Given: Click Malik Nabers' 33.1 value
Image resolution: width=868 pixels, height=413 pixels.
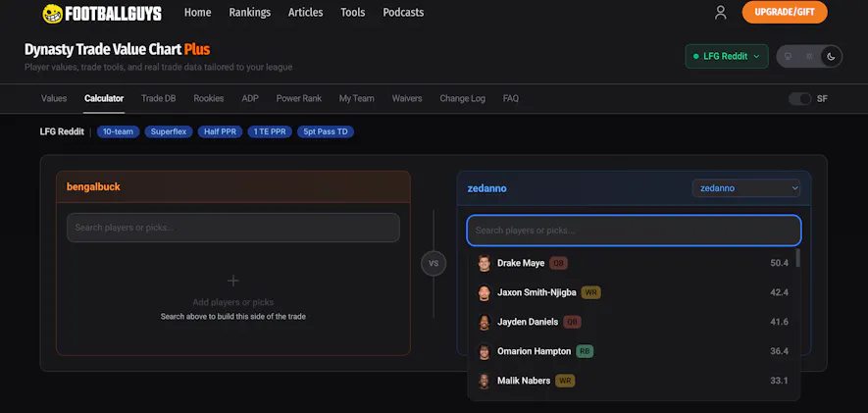Looking at the screenshot, I should click(779, 381).
